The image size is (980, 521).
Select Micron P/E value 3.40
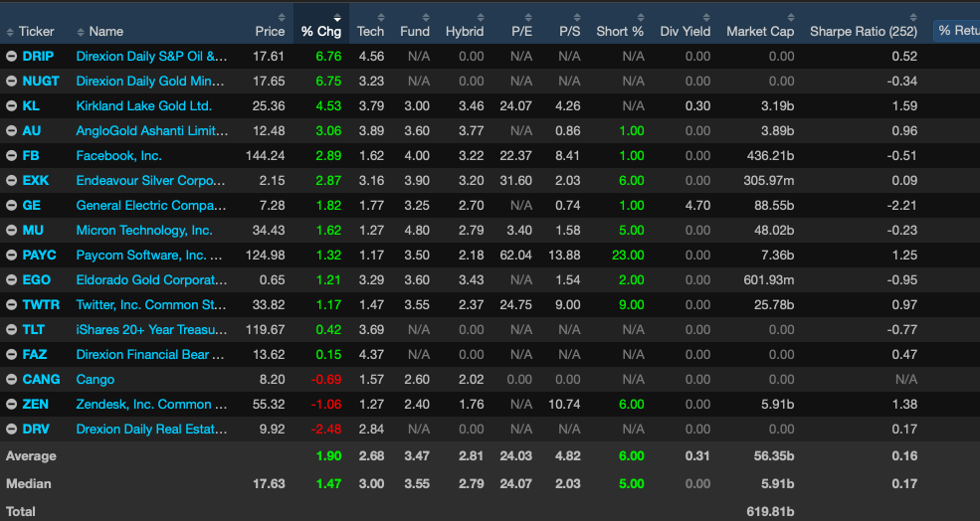(x=519, y=231)
